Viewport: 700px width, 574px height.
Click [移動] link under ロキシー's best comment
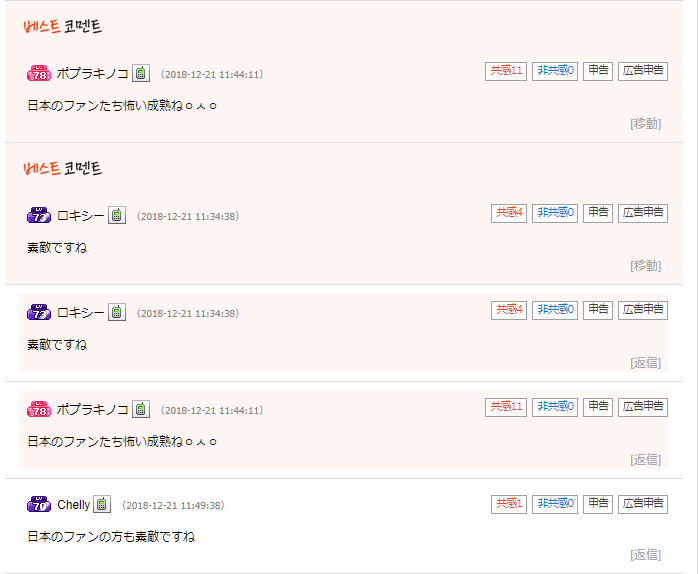646,266
